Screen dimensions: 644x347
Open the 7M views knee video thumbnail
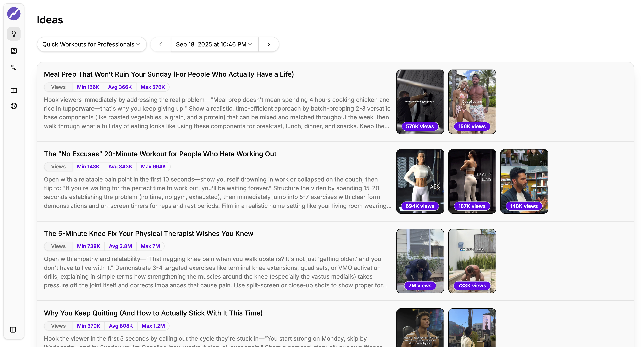(x=420, y=261)
